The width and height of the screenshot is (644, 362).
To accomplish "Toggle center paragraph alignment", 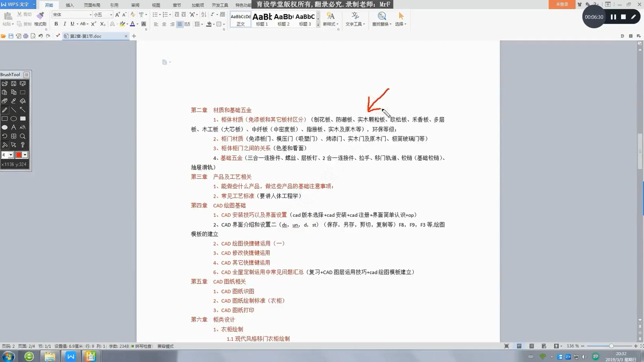I will pos(164,24).
